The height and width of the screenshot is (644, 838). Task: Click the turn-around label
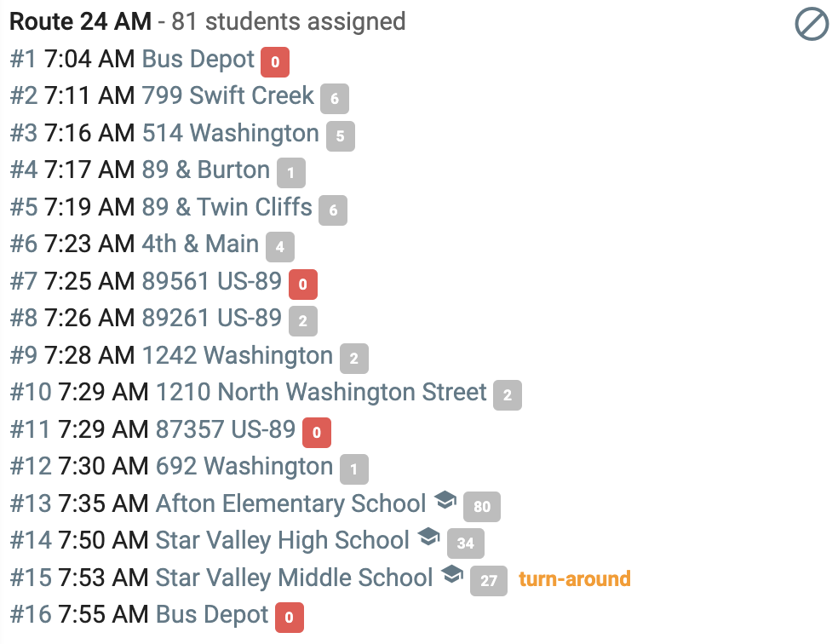tap(575, 578)
